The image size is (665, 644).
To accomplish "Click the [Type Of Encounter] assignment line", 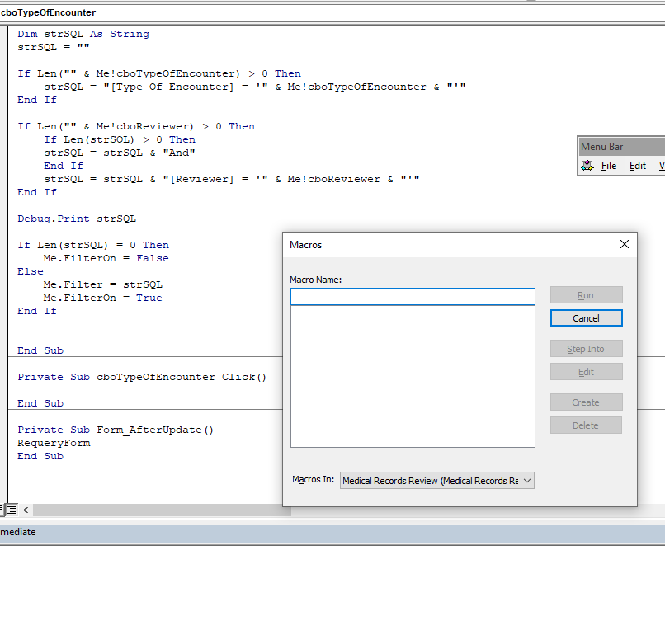I will coord(255,87).
